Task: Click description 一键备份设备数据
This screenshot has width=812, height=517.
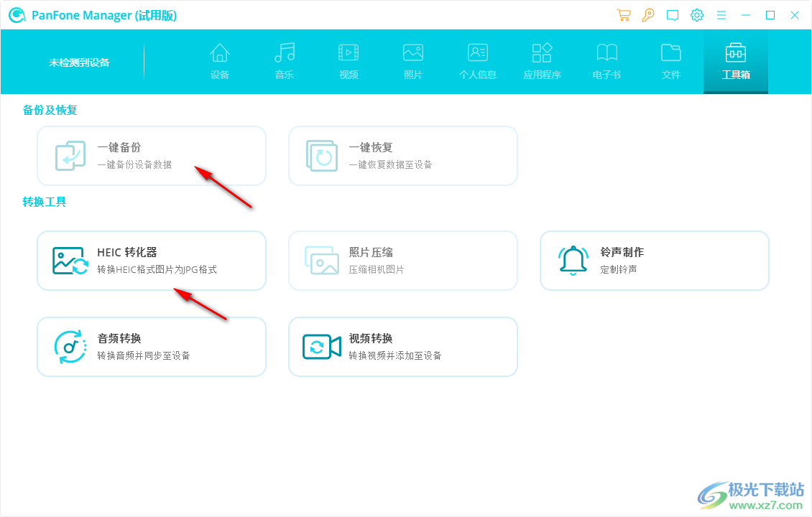Action: pos(134,164)
